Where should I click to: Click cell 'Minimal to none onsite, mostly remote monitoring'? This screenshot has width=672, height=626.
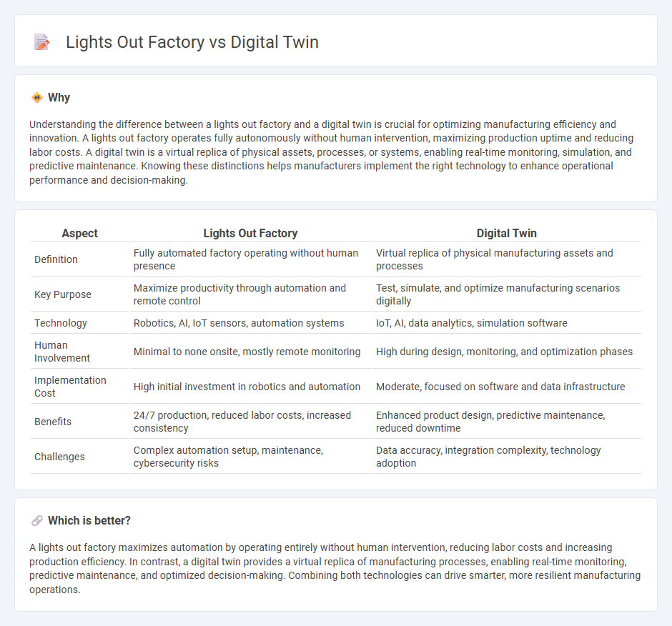[x=250, y=352]
